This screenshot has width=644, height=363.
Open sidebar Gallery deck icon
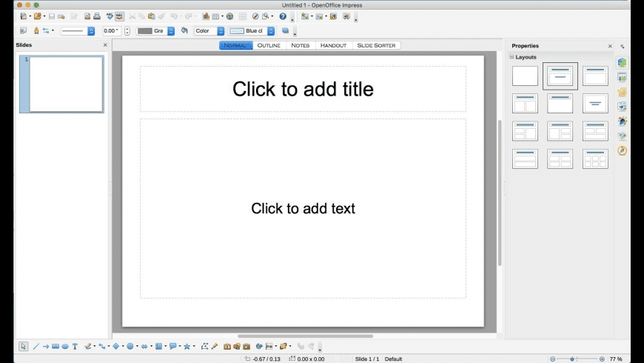pyautogui.click(x=623, y=136)
